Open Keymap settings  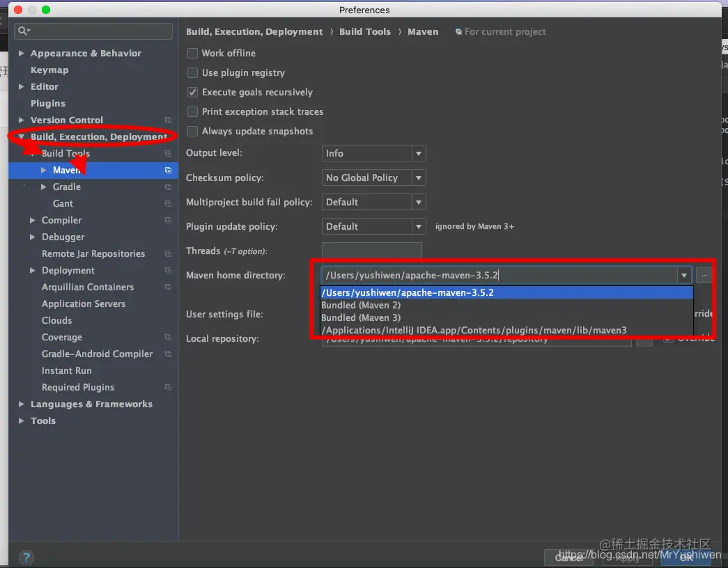(x=49, y=70)
